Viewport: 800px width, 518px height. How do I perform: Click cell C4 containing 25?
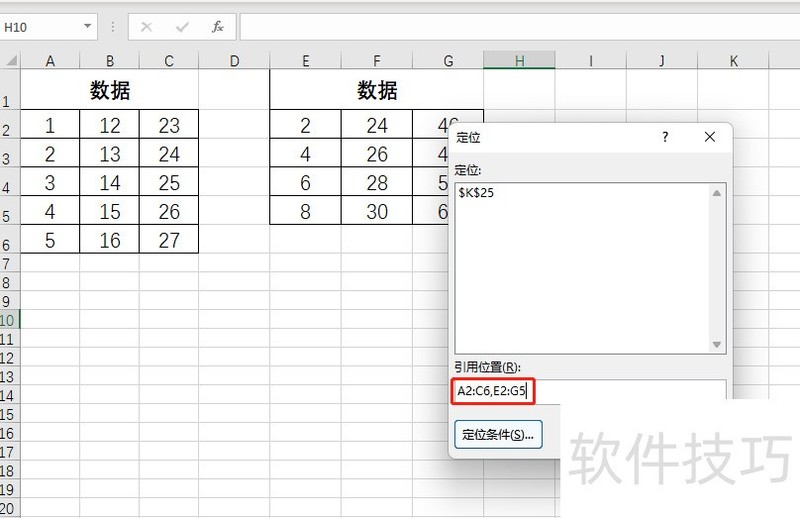[169, 182]
